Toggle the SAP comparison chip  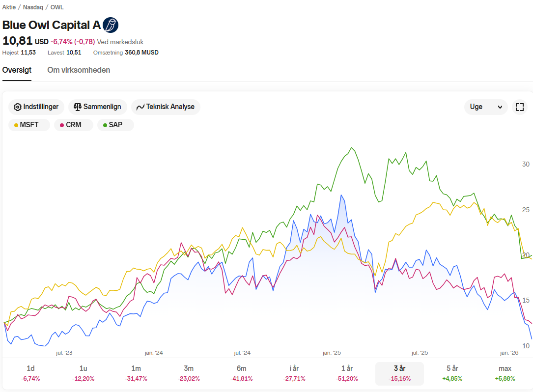click(x=115, y=125)
